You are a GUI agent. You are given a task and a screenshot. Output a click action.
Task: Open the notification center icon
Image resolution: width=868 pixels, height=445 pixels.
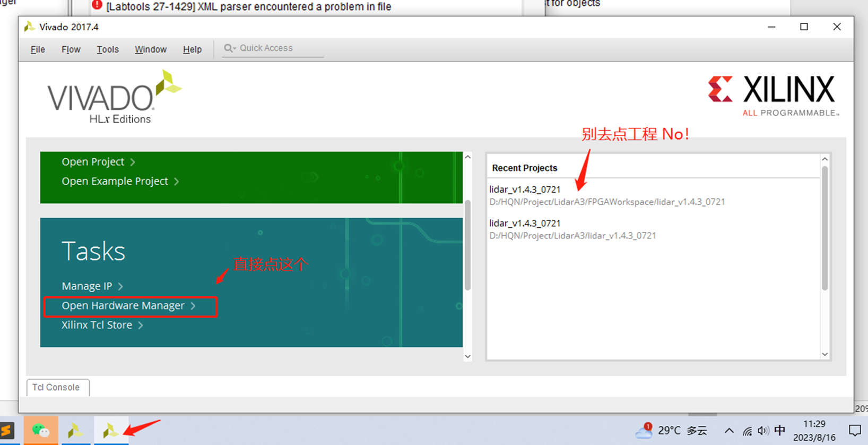[855, 430]
